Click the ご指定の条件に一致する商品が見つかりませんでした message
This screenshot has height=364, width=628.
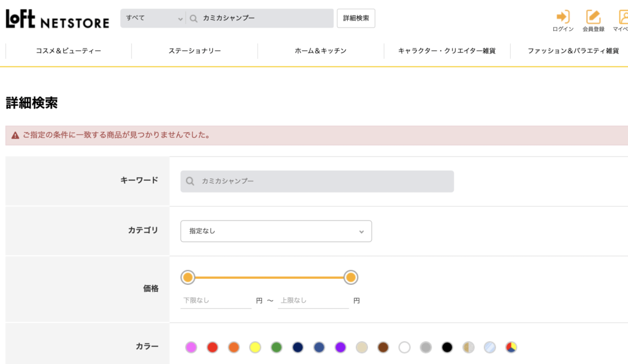coord(117,135)
